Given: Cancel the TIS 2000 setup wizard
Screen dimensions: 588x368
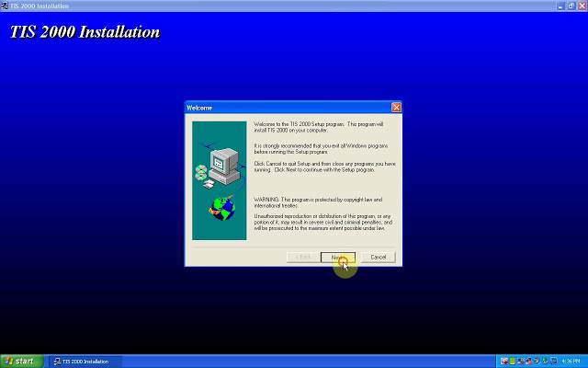Looking at the screenshot, I should (x=378, y=258).
